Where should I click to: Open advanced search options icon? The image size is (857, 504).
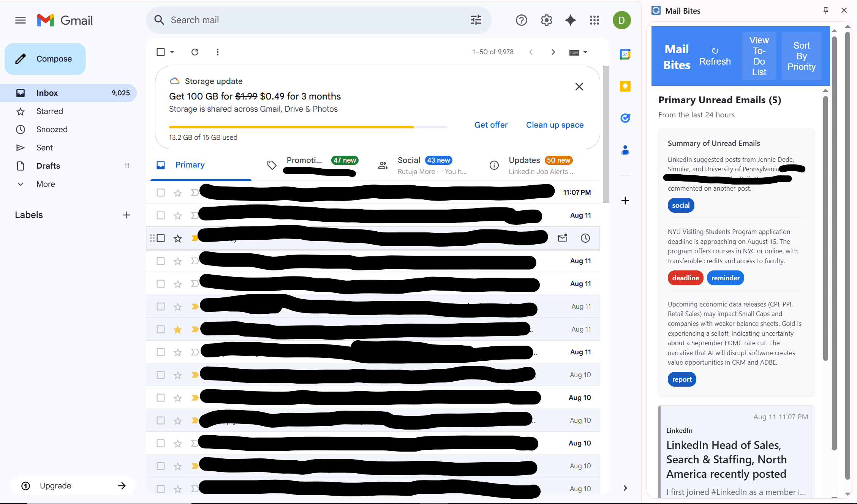pos(476,20)
